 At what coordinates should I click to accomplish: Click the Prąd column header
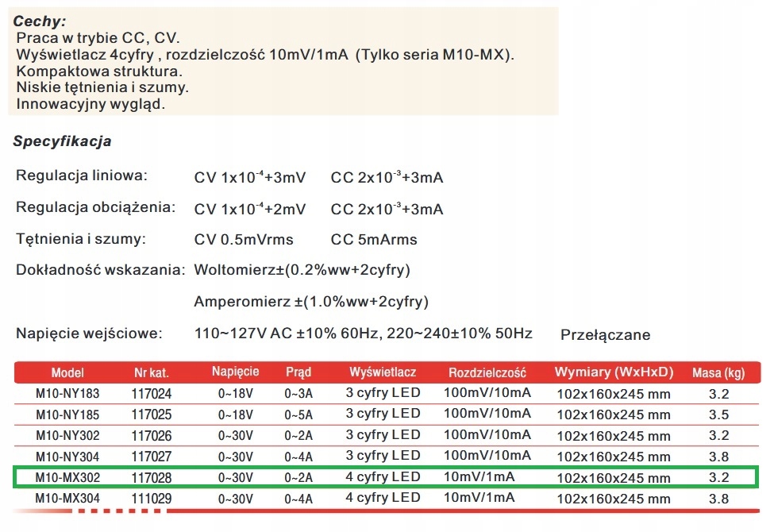[x=298, y=372]
